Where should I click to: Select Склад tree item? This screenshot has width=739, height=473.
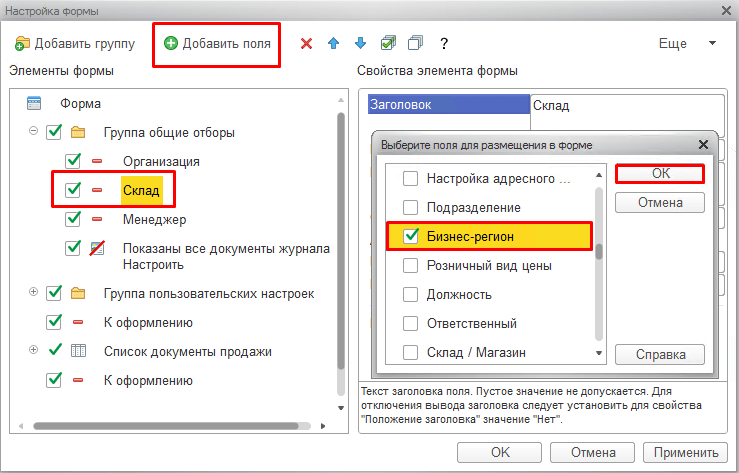pos(141,190)
